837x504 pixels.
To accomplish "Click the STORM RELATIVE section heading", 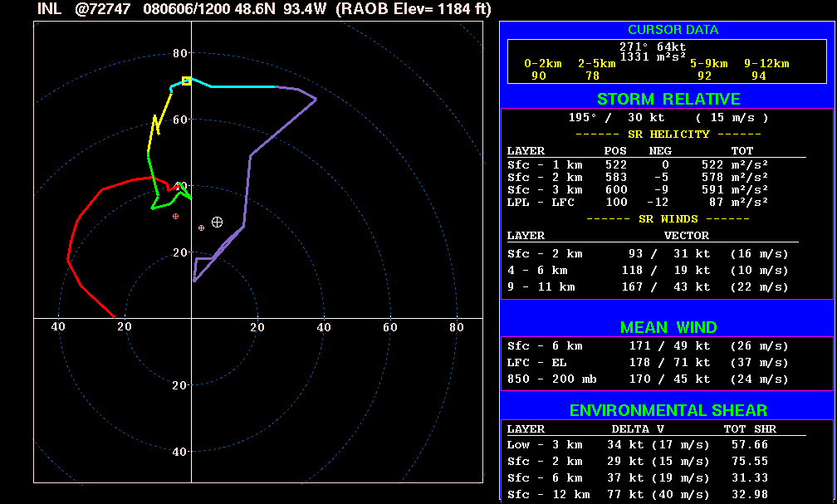I will pos(668,99).
